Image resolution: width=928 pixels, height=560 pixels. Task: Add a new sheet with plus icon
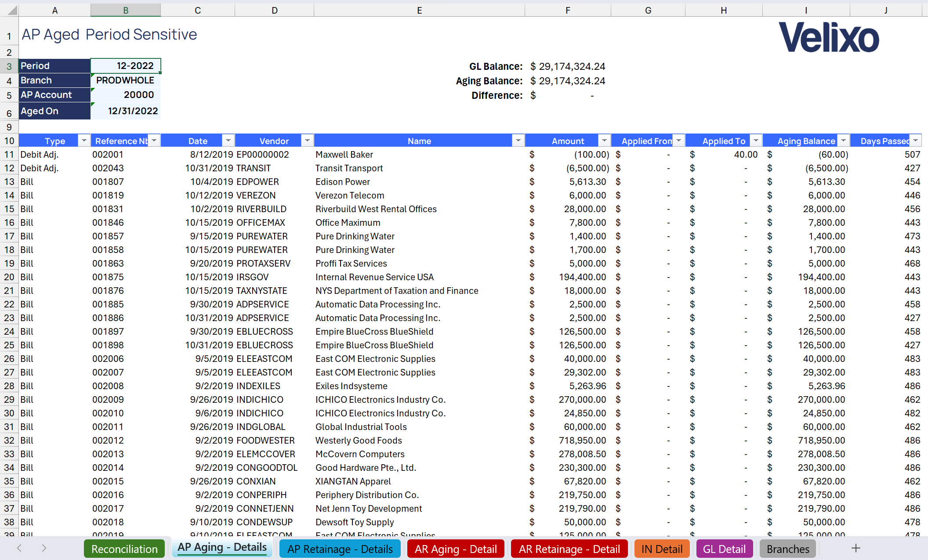(856, 548)
